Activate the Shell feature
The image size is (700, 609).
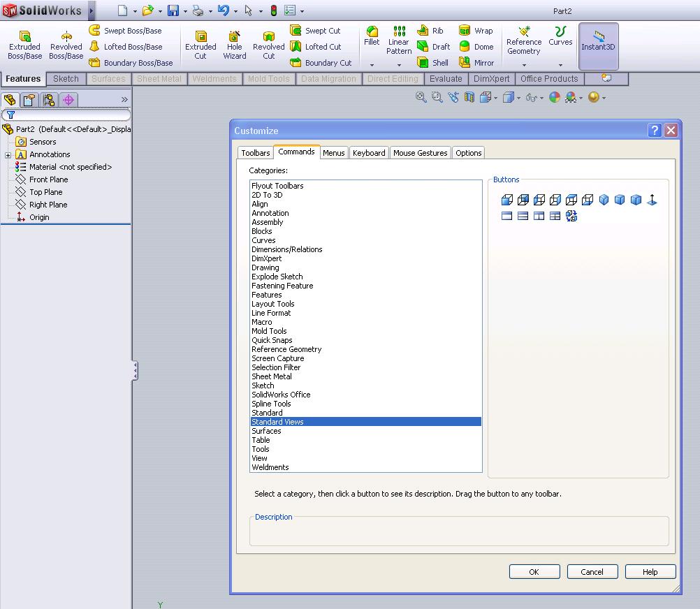pos(432,62)
